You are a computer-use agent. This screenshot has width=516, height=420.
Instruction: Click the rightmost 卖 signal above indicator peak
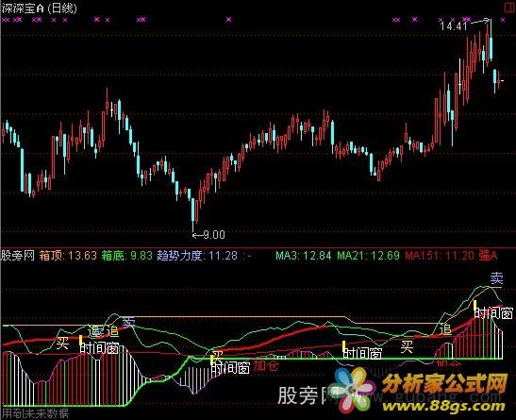[496, 278]
